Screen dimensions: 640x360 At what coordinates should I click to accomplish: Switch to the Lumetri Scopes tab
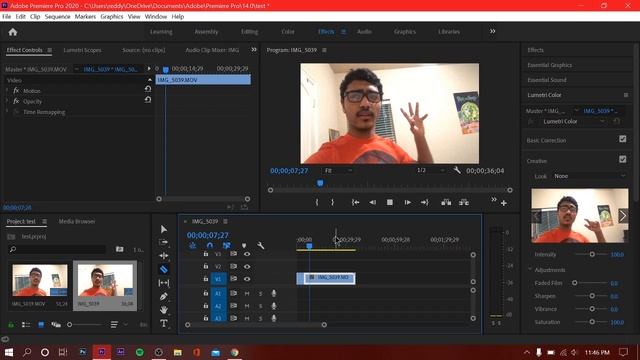pos(82,50)
